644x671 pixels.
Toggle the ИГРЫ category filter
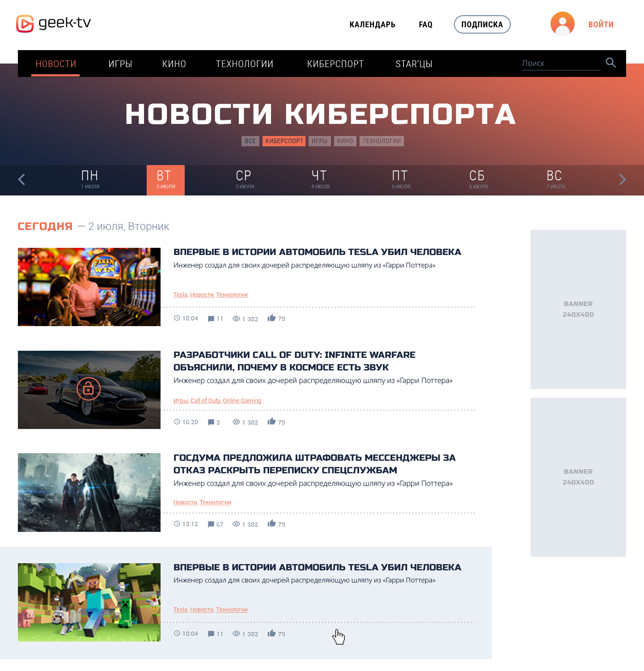(320, 141)
